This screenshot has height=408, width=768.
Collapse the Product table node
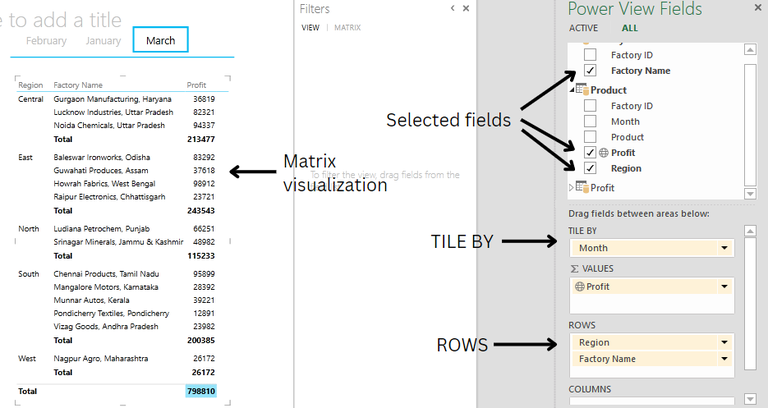(x=572, y=91)
